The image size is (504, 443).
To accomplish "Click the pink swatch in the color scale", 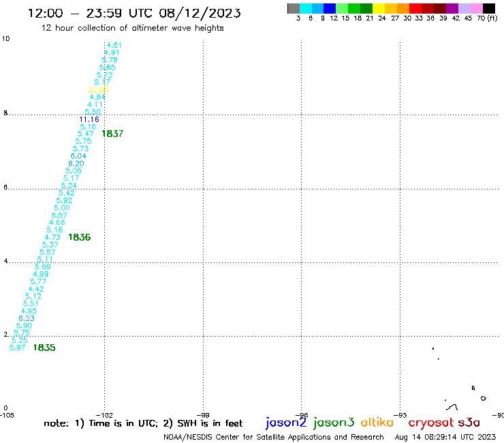I will pyautogui.click(x=477, y=8).
